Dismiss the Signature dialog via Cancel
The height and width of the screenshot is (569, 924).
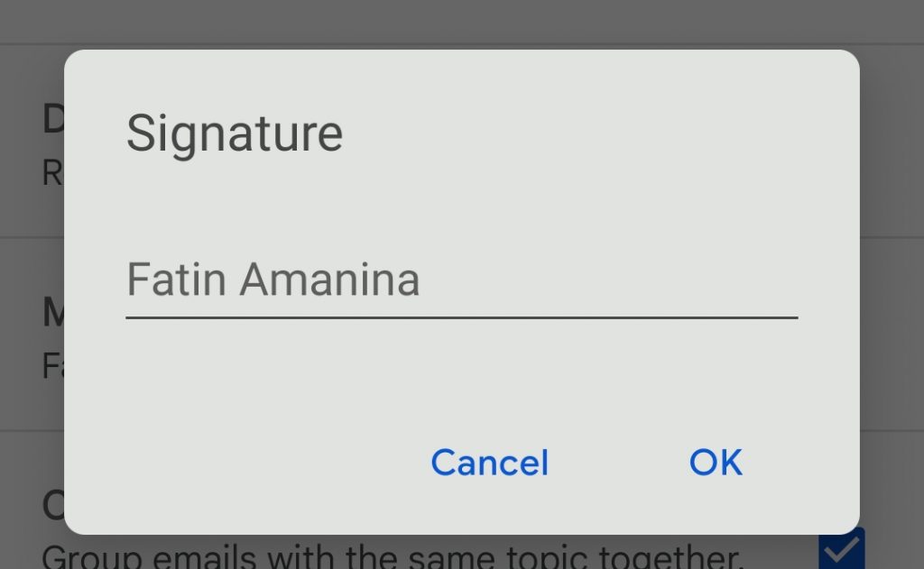(490, 463)
